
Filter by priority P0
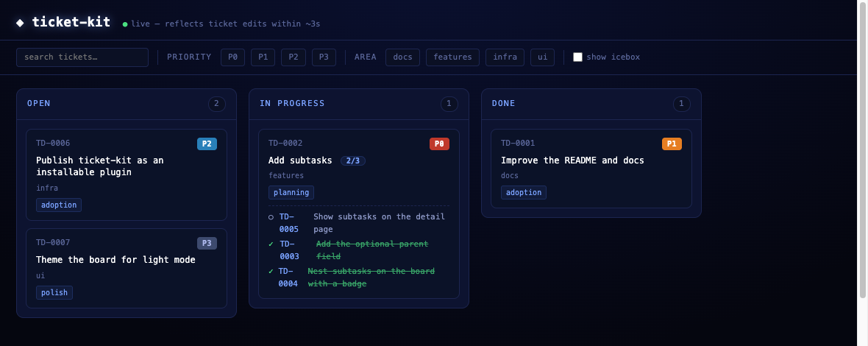click(x=233, y=57)
